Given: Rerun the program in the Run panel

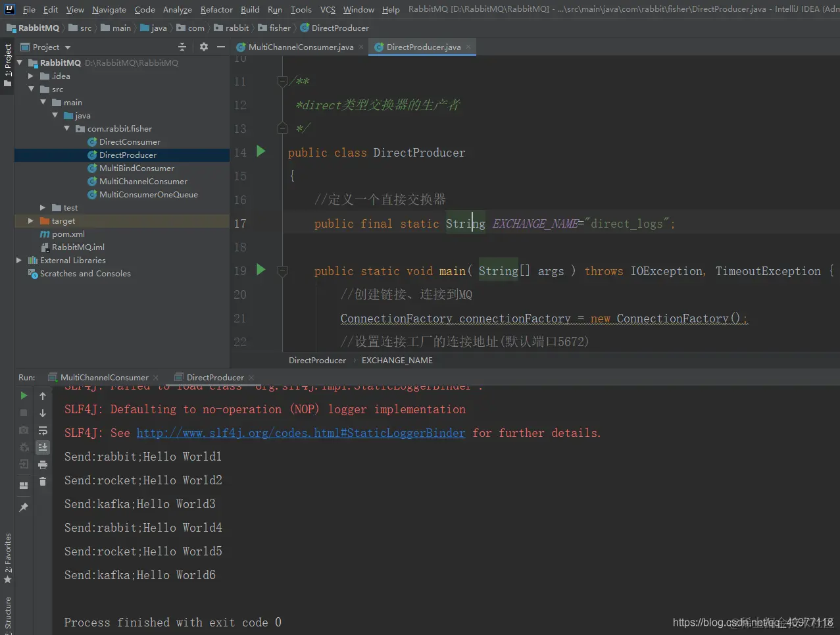Looking at the screenshot, I should click(x=24, y=395).
